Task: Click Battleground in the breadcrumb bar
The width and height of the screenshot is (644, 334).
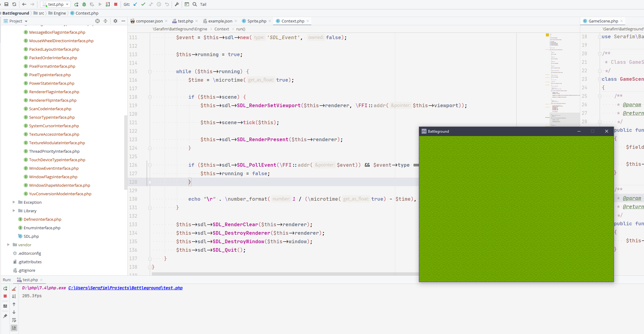Action: (16, 13)
